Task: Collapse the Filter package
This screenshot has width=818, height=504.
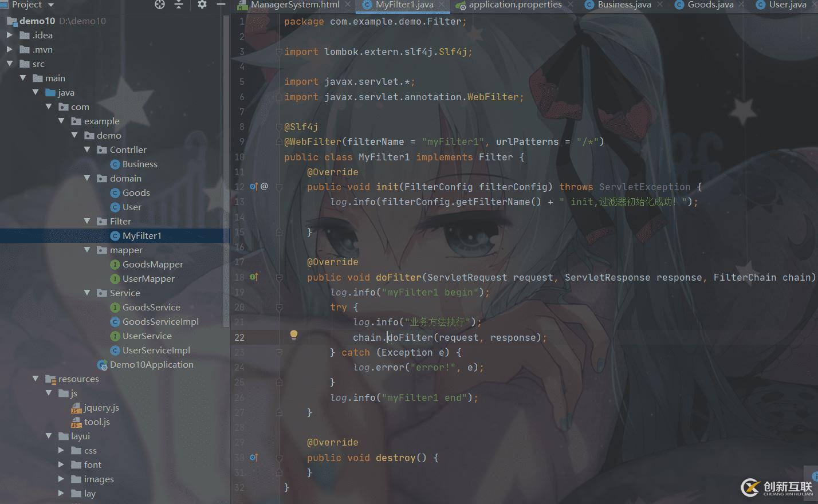Action: point(88,222)
